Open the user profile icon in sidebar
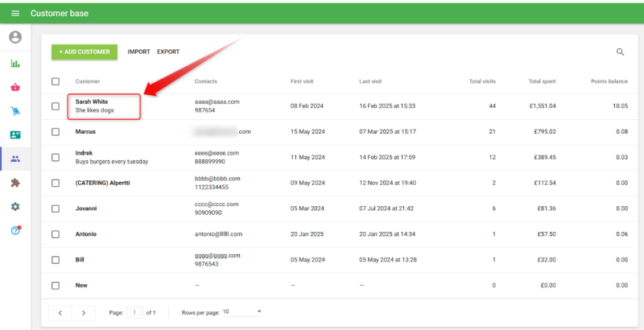Image resolution: width=644 pixels, height=330 pixels. pos(15,38)
